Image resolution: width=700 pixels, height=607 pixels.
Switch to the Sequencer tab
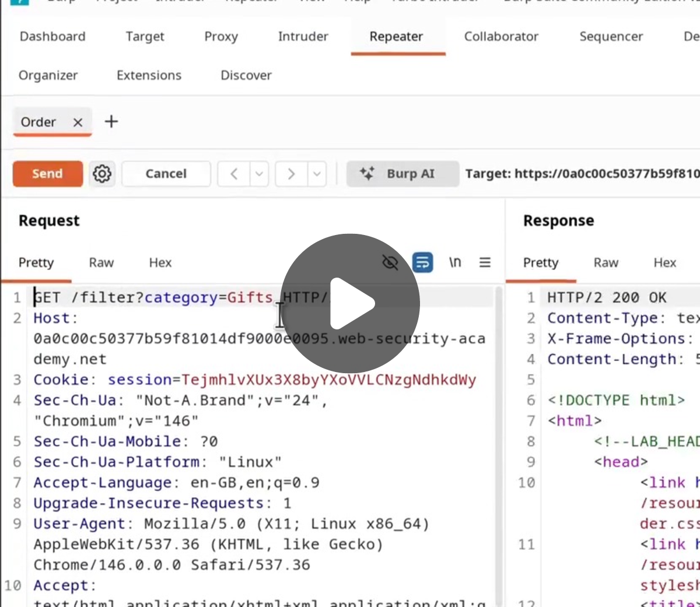611,36
